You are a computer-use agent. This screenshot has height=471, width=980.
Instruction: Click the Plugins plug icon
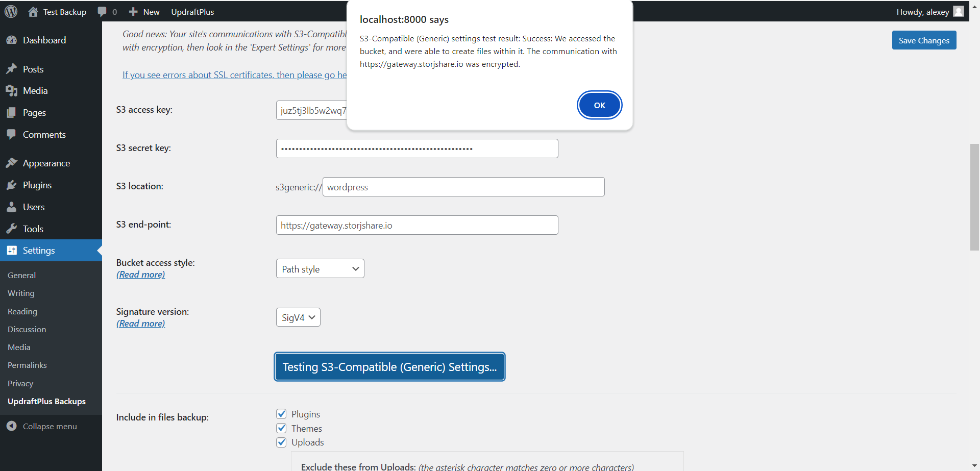pos(12,185)
